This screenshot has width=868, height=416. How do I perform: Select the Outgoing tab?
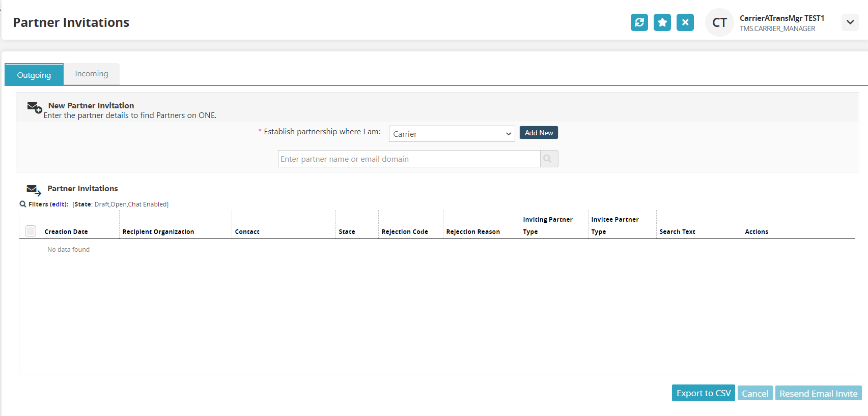point(34,75)
